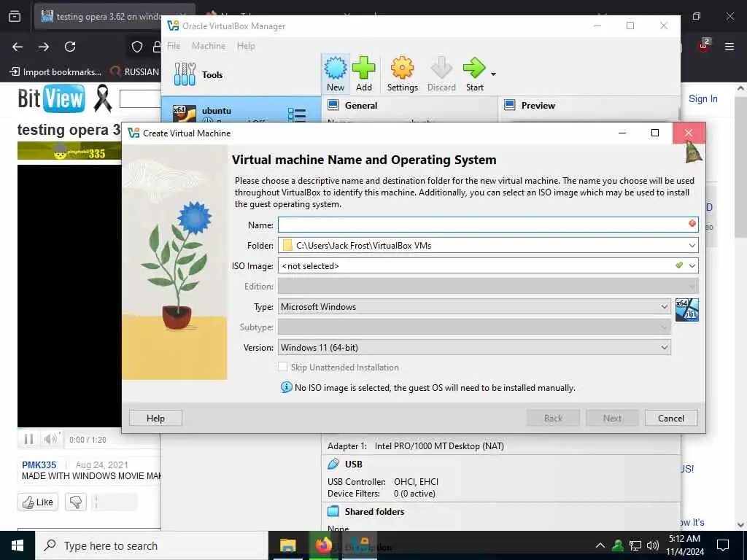Click the Windows 11 x64 OS type icon
The height and width of the screenshot is (560, 747).
[x=687, y=310]
